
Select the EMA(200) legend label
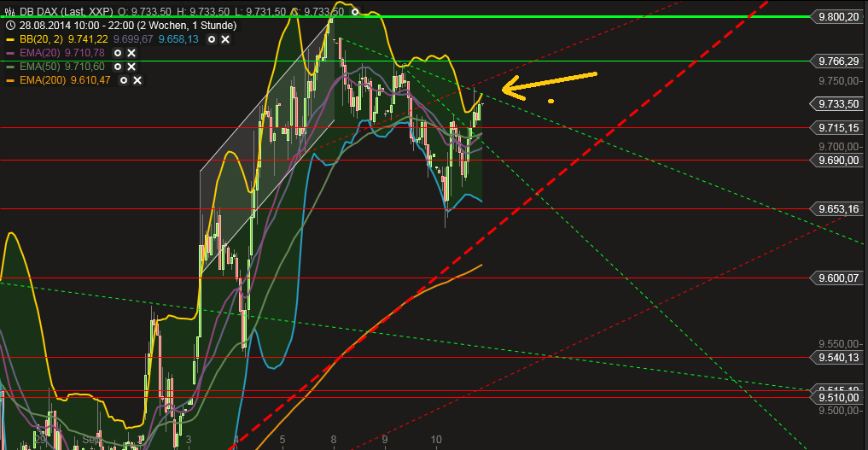pyautogui.click(x=44, y=80)
